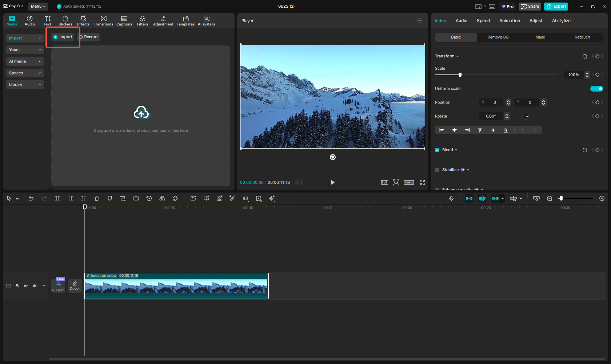Mute the video track's audio
Screen dimensions: 611x364
[x=35, y=286]
